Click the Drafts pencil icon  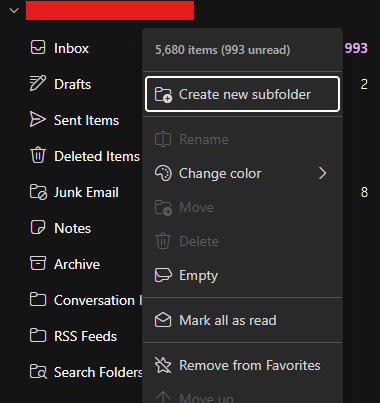pyautogui.click(x=37, y=83)
